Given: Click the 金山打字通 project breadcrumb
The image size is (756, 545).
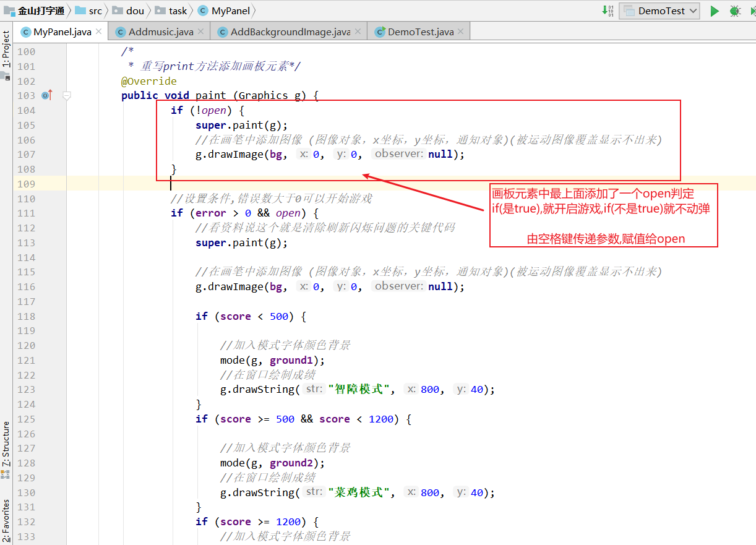Looking at the screenshot, I should pos(35,11).
